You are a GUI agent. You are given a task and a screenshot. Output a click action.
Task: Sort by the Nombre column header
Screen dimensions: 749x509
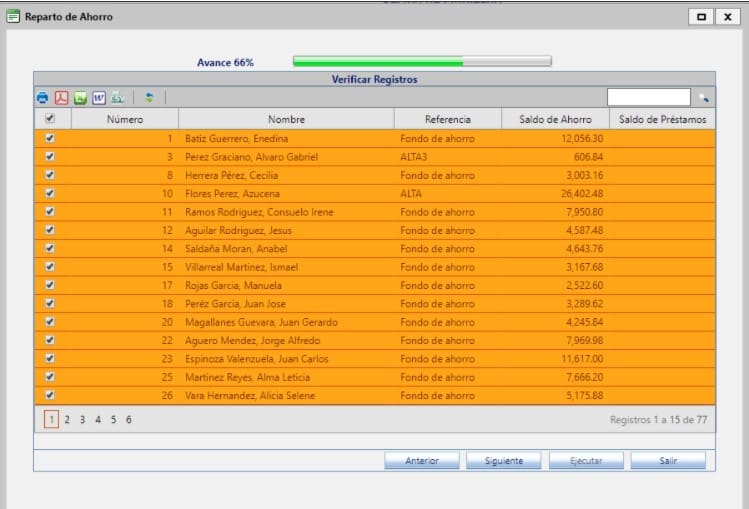[x=286, y=119]
